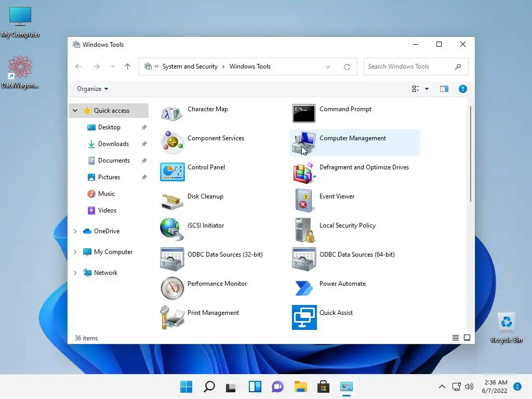This screenshot has width=532, height=399.
Task: Select My Computer in navigation pane
Action: click(x=113, y=252)
